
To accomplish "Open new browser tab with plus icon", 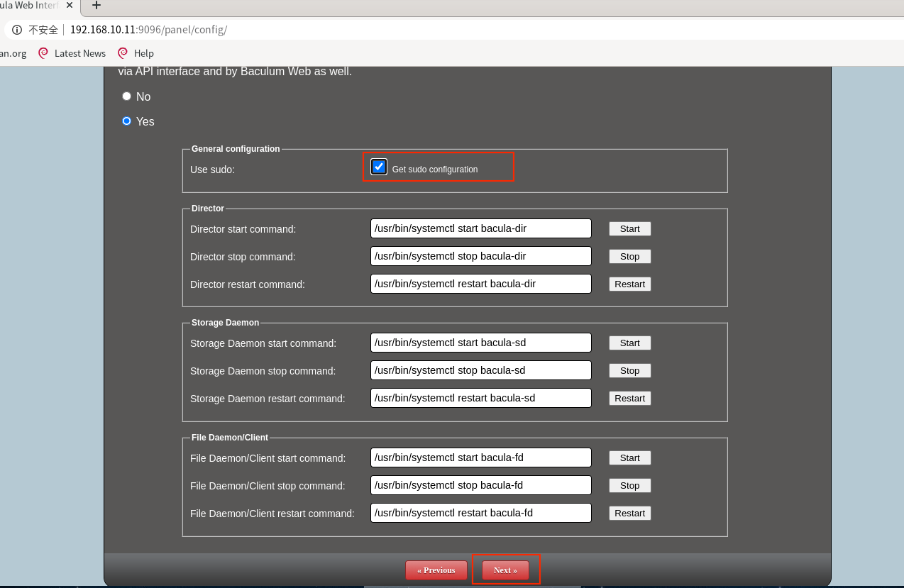I will [x=97, y=6].
